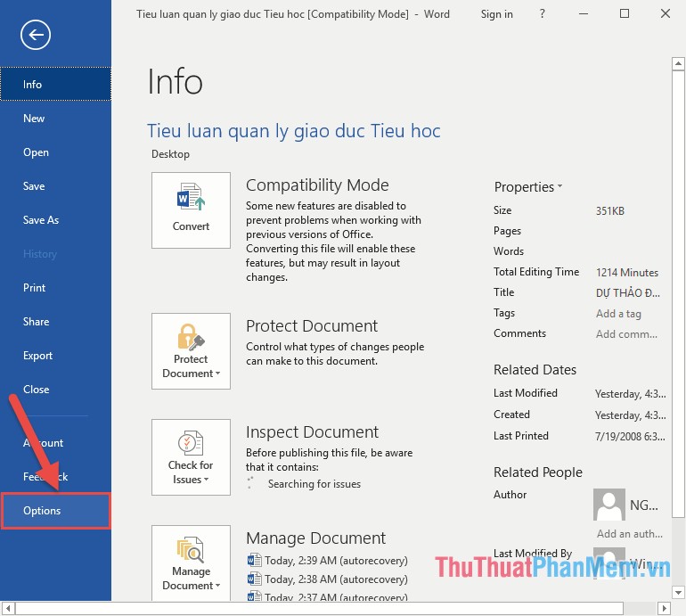
Task: Click the Desktop location text
Action: click(x=170, y=154)
